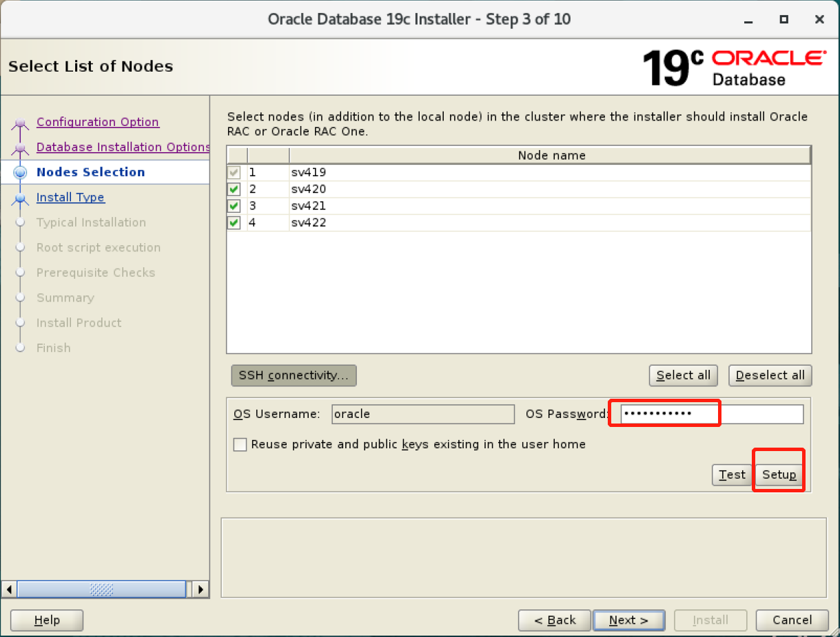Click the Nodes Selection current step icon
Image resolution: width=840 pixels, height=637 pixels.
click(x=21, y=173)
